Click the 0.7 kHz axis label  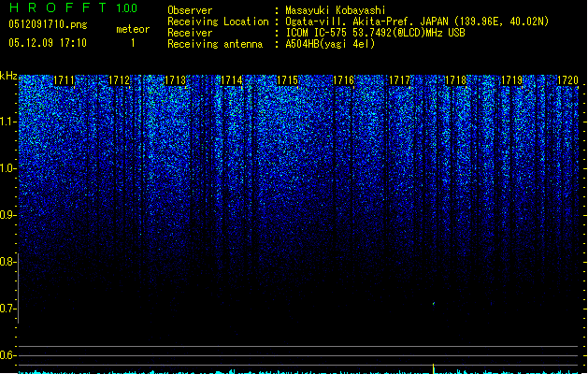coord(7,309)
